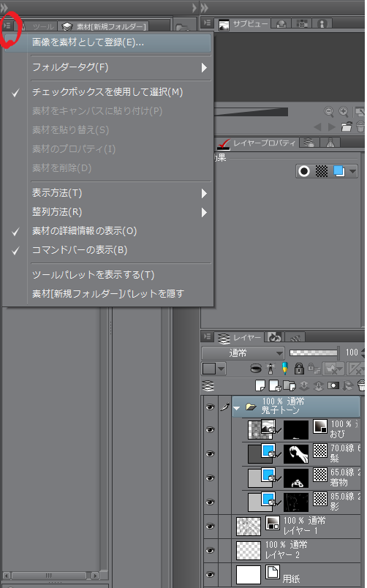367x588 pixels.
Task: Click the folder icon right of the material tab
Action: [x=183, y=26]
